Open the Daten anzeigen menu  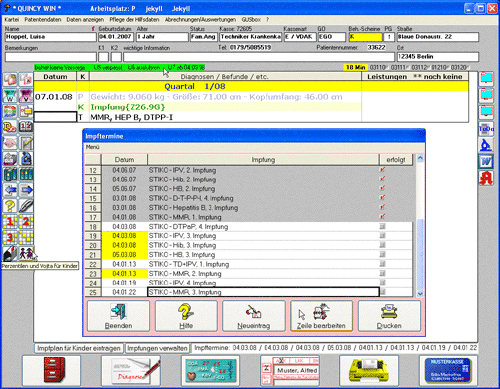[85, 20]
